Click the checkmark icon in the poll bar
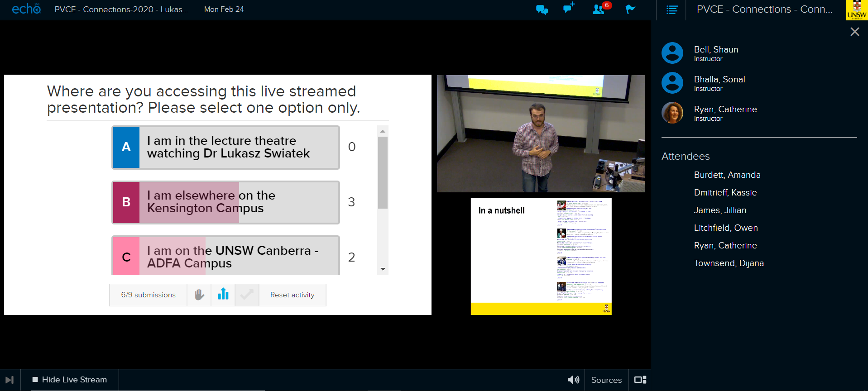This screenshot has width=868, height=391. (247, 295)
